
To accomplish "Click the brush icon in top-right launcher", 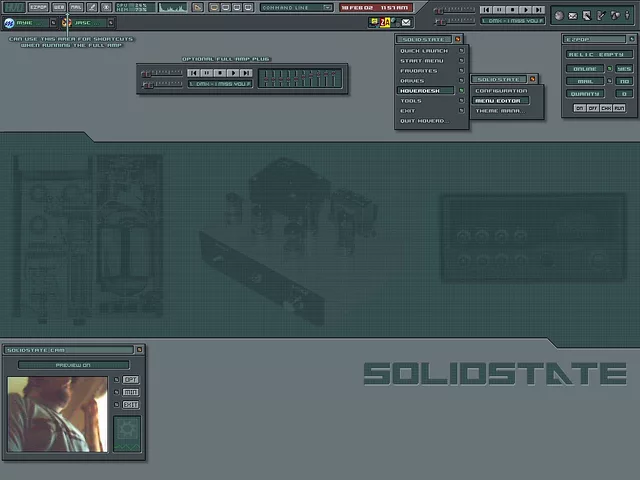I will [600, 16].
